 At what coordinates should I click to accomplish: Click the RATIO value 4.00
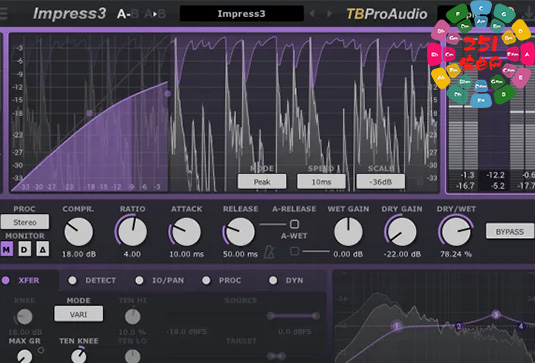(132, 254)
